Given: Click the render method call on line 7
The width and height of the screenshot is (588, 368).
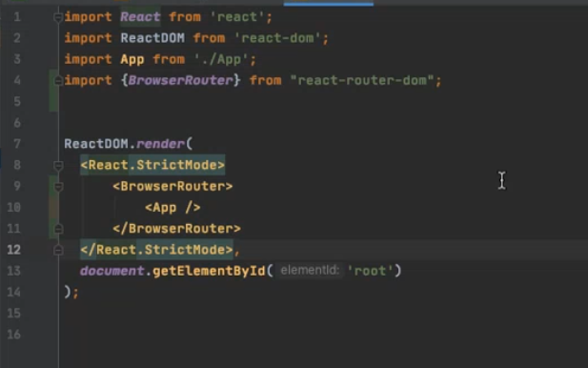Looking at the screenshot, I should click(160, 144).
